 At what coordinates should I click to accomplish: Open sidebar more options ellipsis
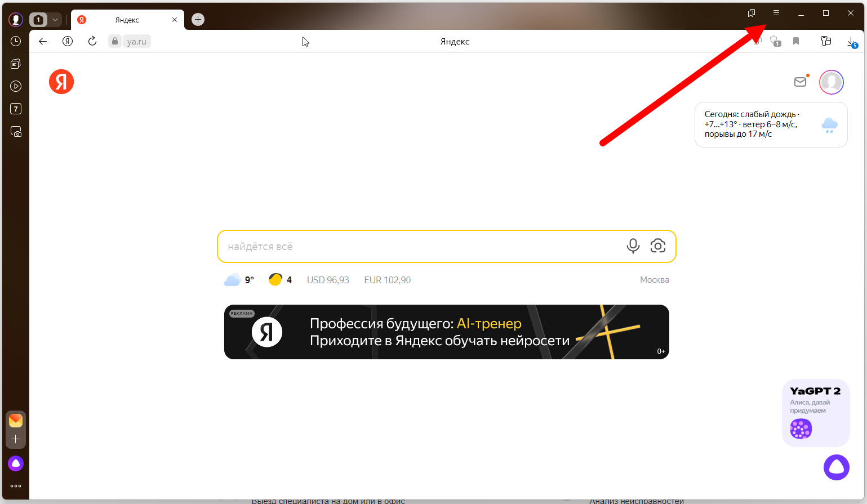16,486
